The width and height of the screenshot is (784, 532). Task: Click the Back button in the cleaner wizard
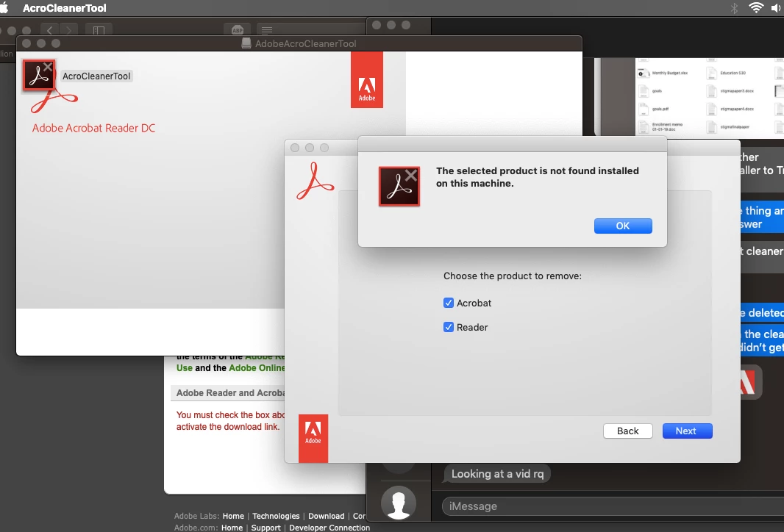(627, 431)
